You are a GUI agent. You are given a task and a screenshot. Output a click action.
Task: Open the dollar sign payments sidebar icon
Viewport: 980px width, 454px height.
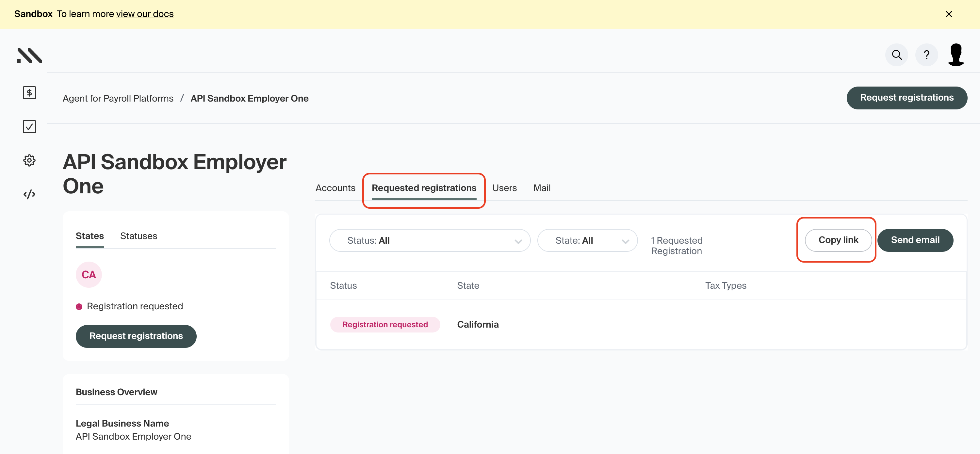click(29, 93)
